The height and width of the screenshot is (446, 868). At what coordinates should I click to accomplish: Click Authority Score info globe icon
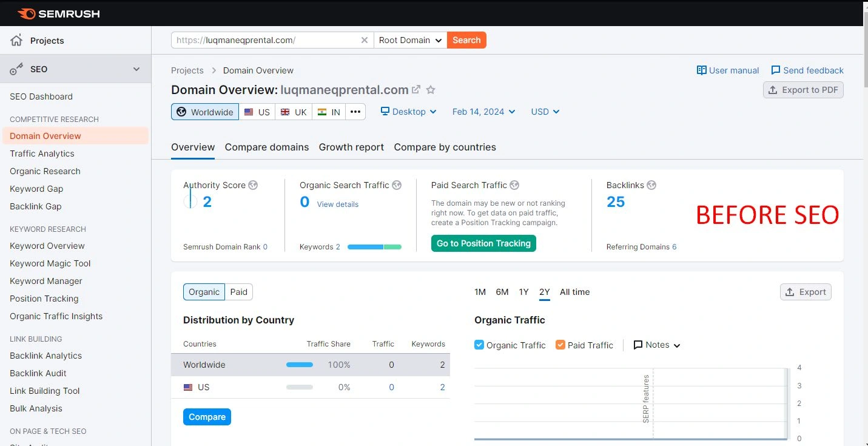point(253,185)
